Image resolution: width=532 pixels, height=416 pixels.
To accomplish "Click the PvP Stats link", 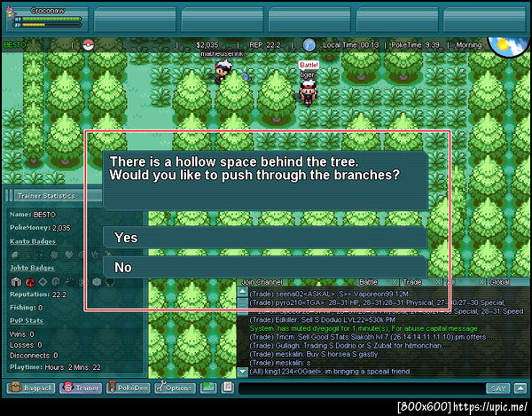I will tap(27, 321).
